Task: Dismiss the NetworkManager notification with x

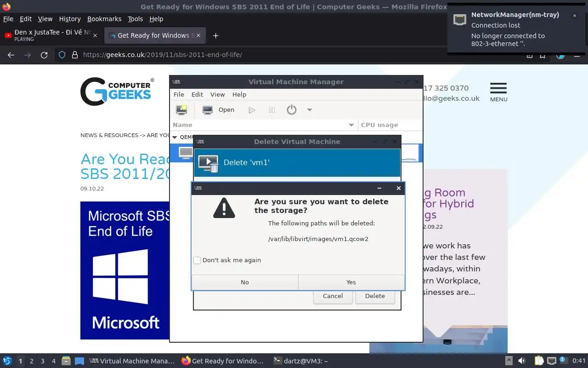Action: point(574,16)
